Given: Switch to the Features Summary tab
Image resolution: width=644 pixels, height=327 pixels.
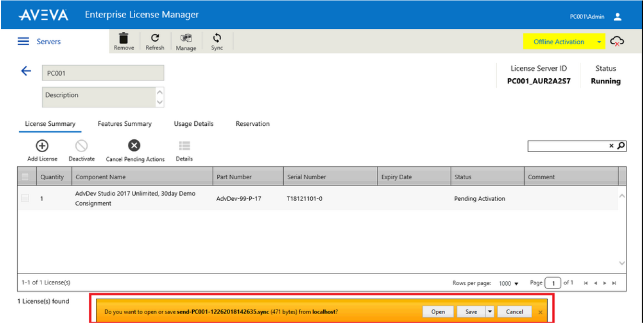Looking at the screenshot, I should coord(125,124).
